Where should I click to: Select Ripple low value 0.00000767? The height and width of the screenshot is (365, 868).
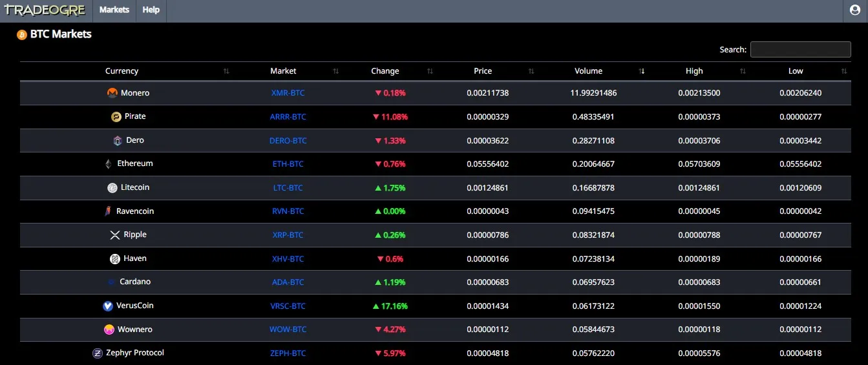point(800,235)
